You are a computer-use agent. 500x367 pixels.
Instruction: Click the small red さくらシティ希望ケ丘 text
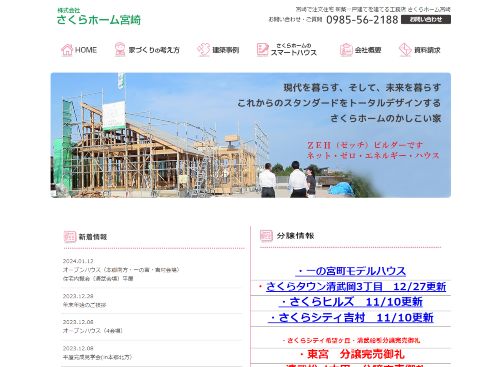352,340
